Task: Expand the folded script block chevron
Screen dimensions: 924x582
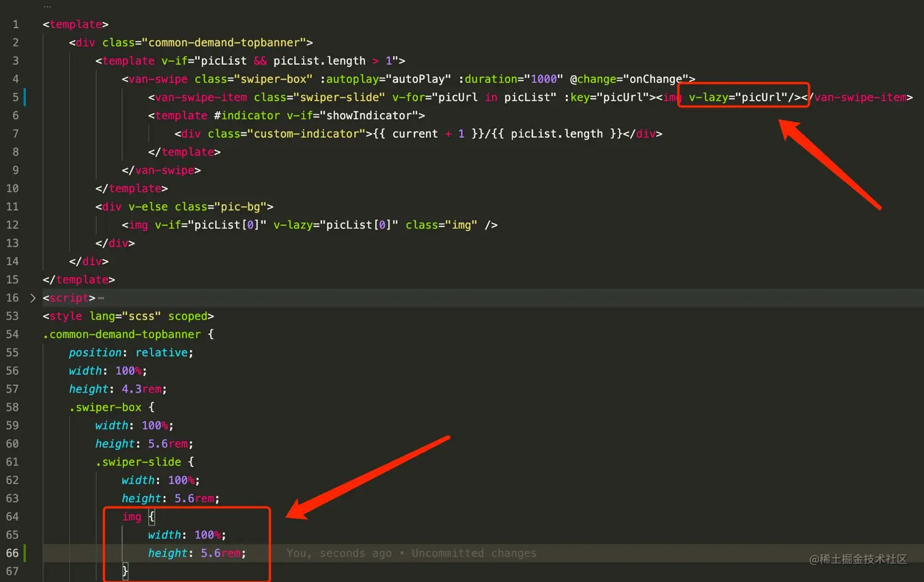Action: coord(33,298)
